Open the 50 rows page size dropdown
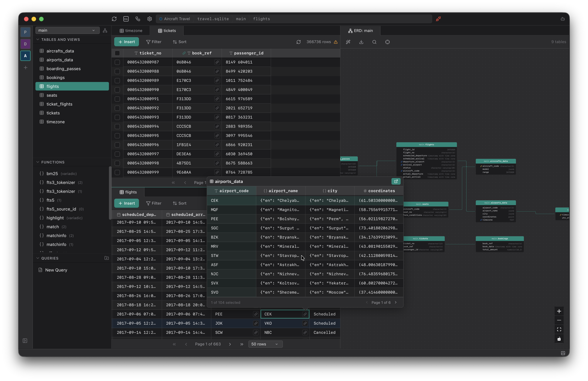588x381 pixels. click(265, 344)
